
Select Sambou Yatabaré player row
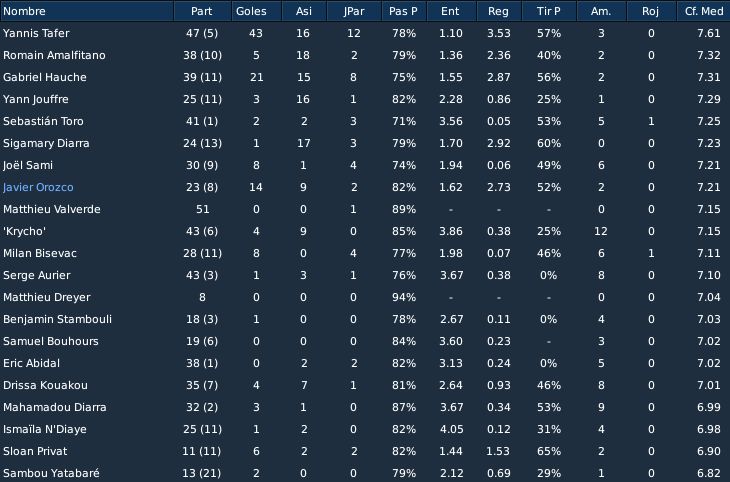[x=365, y=473]
